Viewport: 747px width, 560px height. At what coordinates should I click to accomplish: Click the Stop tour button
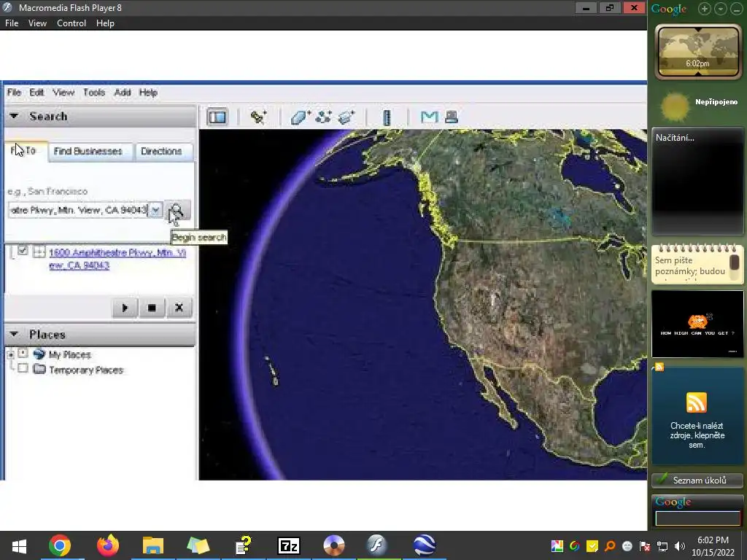click(152, 308)
